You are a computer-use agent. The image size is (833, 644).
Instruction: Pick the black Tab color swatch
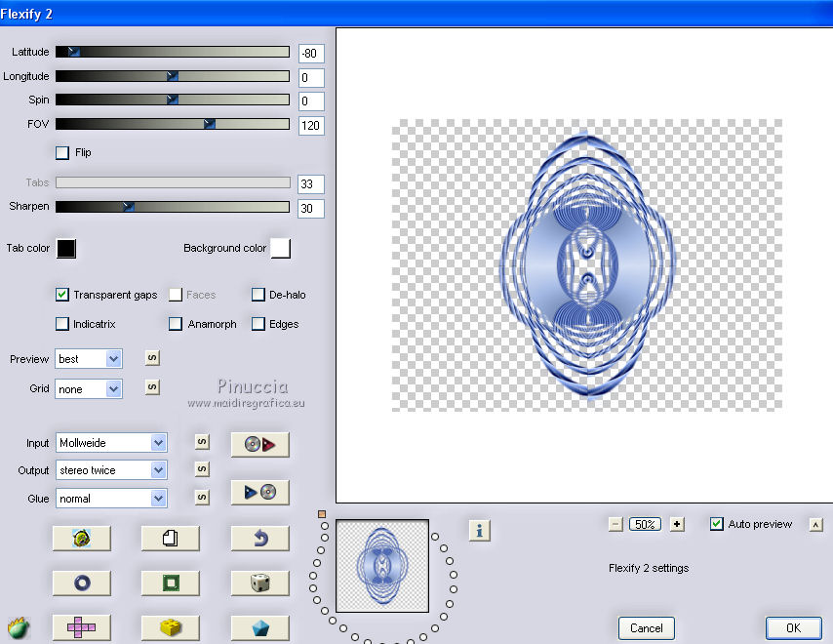click(x=66, y=248)
